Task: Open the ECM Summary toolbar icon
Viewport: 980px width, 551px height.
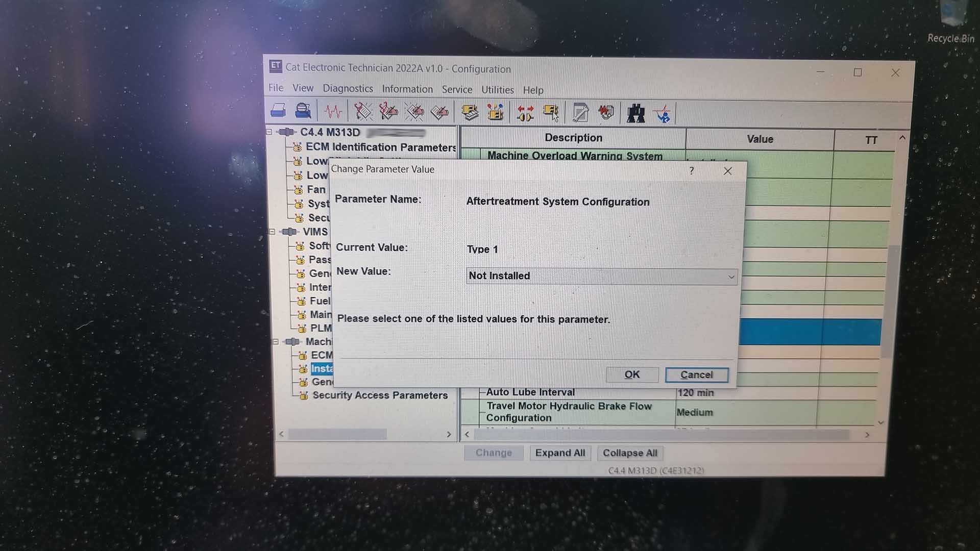Action: click(470, 112)
